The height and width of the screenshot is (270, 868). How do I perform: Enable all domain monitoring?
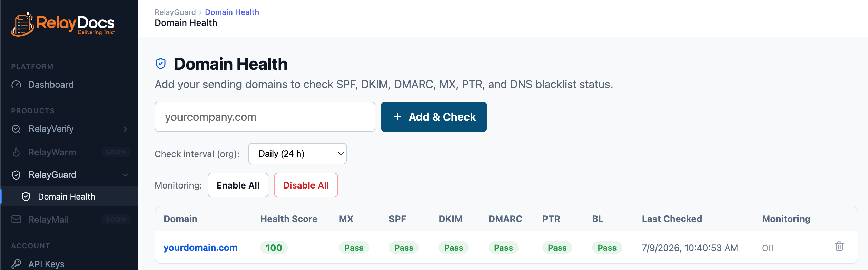point(238,185)
